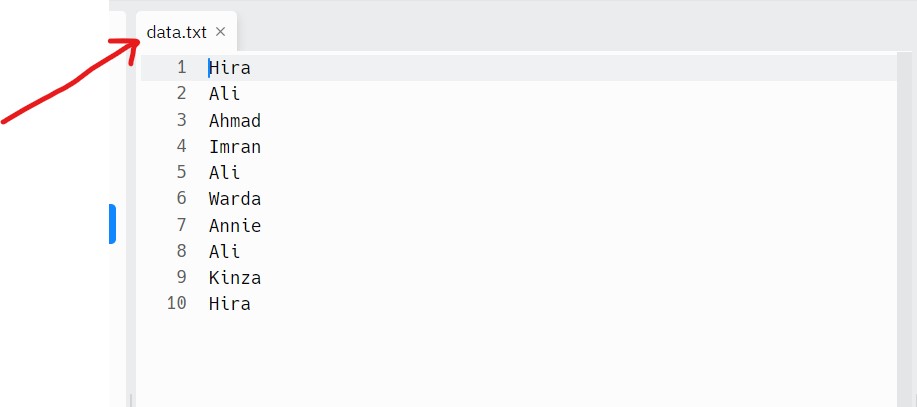This screenshot has height=407, width=917.
Task: Click the word "Ali" on line 5
Action: pyautogui.click(x=225, y=173)
